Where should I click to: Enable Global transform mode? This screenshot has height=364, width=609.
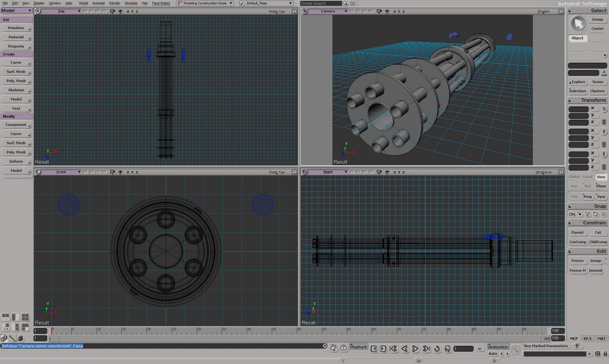click(574, 177)
